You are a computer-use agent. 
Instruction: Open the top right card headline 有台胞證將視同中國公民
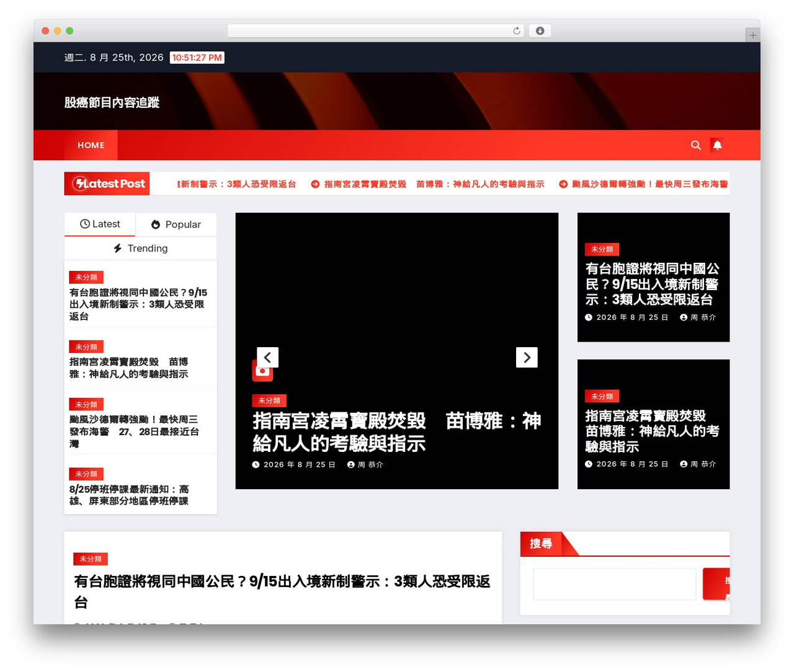click(x=653, y=284)
